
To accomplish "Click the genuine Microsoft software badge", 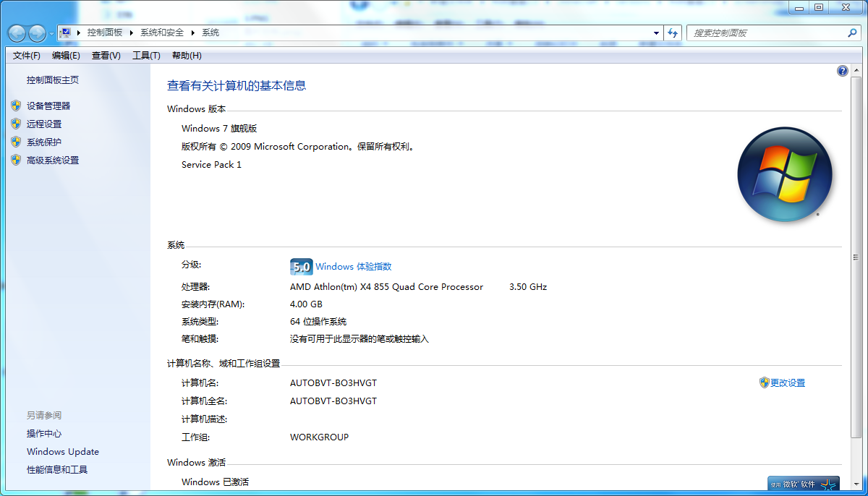I will tap(804, 484).
